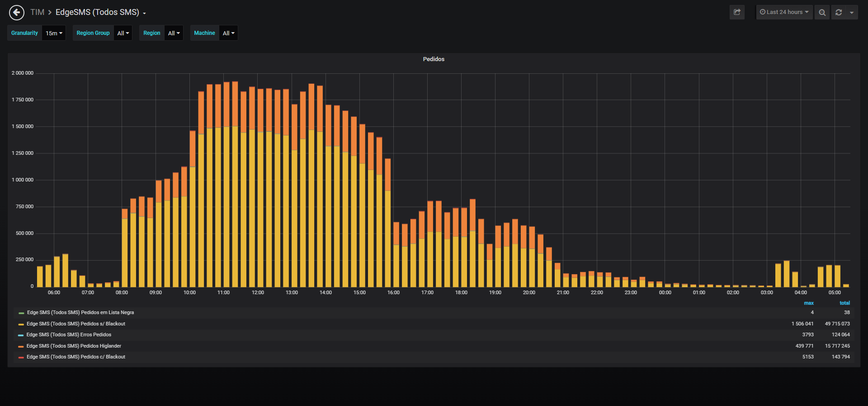Open the share dashboard icon
Viewport: 868px width, 406px height.
click(x=737, y=12)
